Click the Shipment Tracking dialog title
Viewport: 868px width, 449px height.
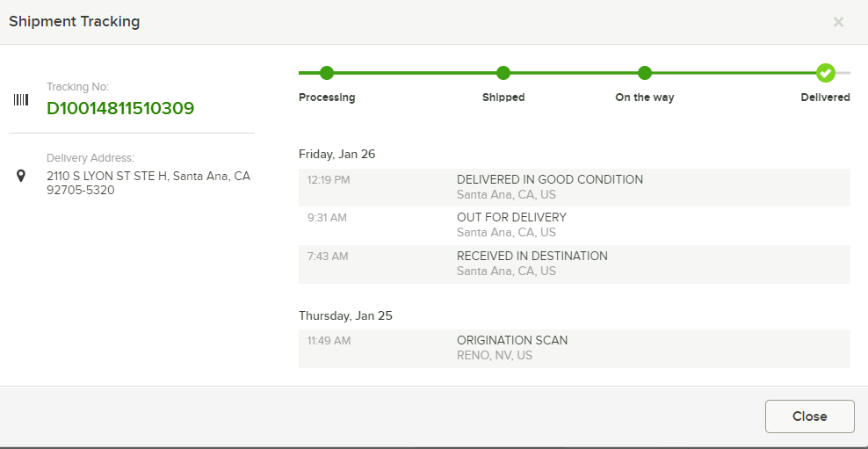click(x=74, y=22)
